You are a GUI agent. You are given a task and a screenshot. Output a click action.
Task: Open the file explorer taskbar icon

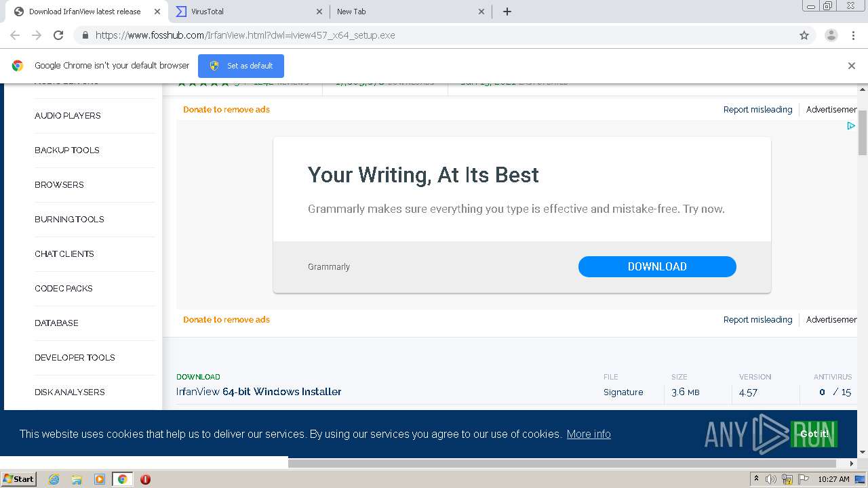tap(77, 479)
